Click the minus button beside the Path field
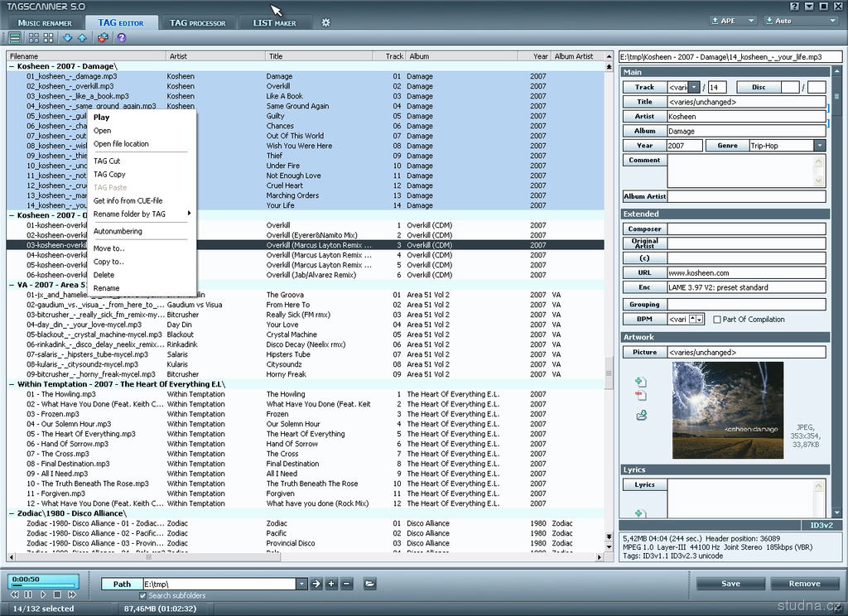Screen dimensions: 848x616 click(x=347, y=584)
